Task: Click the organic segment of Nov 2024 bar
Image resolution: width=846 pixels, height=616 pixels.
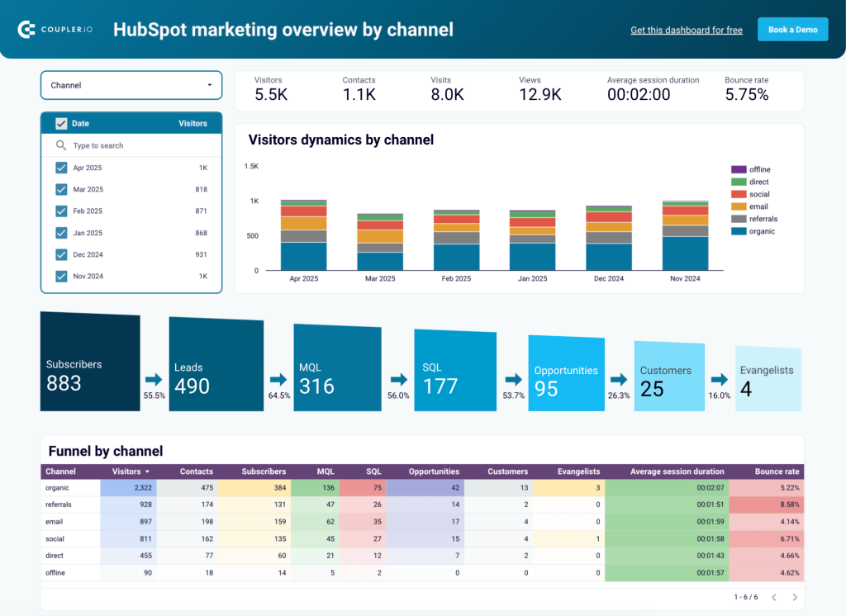Action: tap(685, 254)
